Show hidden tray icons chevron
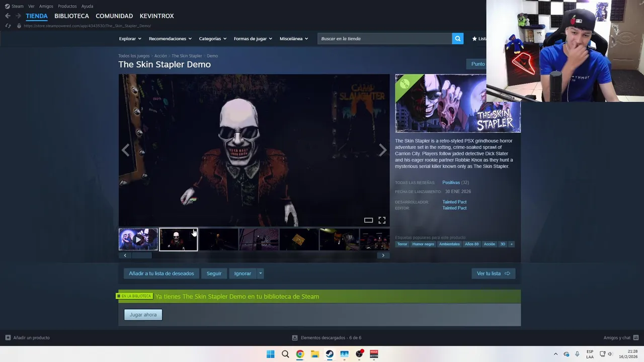 pyautogui.click(x=555, y=354)
